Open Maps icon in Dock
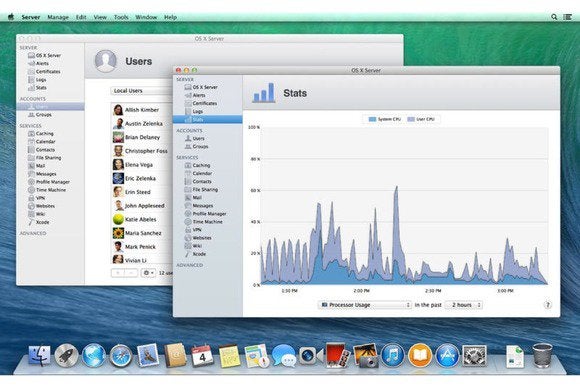Screen dimensions: 580x388 pos(256,355)
